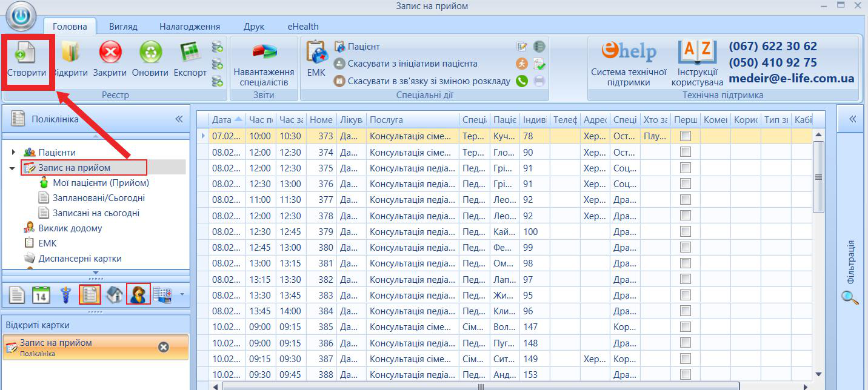The image size is (868, 390).
Task: Click the Експорт spreadsheet icon
Action: (190, 52)
